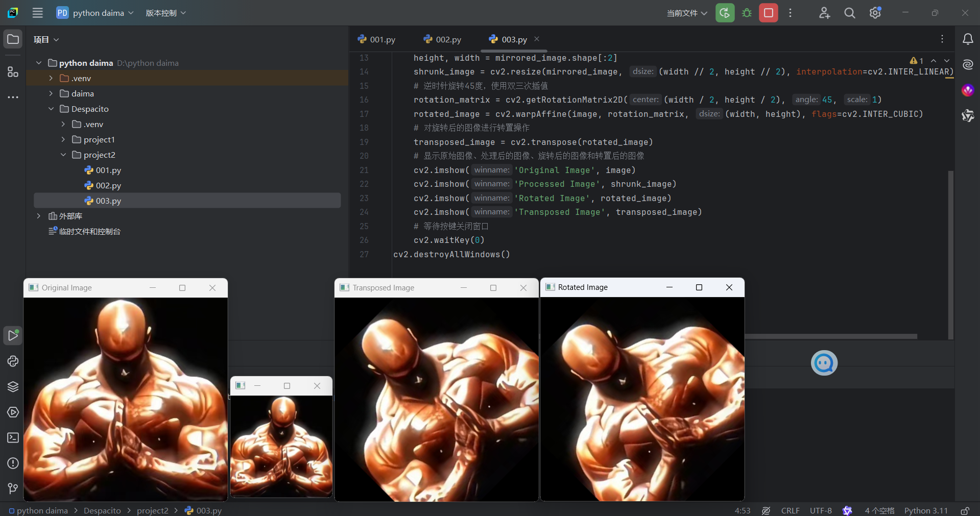Open the main hamburger menu
980x516 pixels.
[37, 13]
